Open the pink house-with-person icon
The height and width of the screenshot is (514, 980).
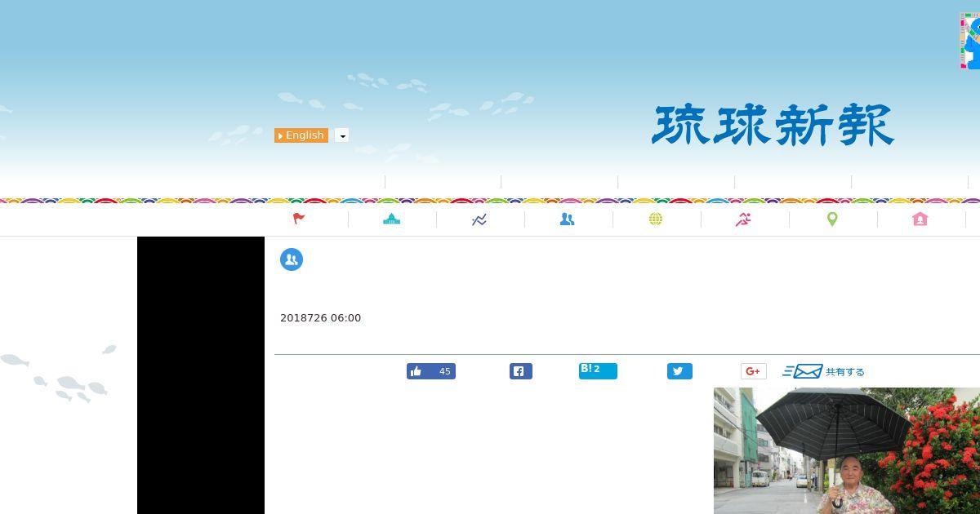pyautogui.click(x=920, y=219)
